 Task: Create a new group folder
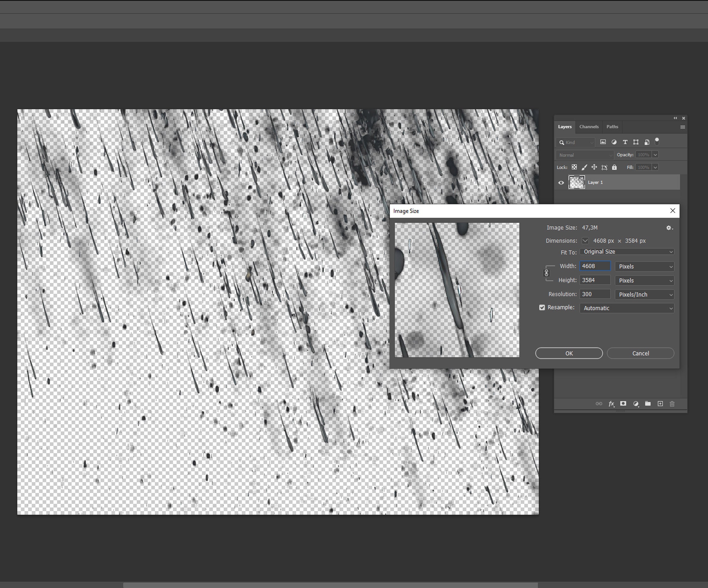tap(648, 404)
